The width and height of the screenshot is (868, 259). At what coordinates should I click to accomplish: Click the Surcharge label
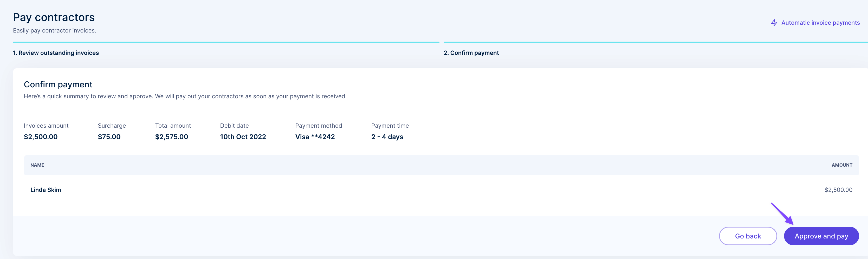pyautogui.click(x=112, y=126)
